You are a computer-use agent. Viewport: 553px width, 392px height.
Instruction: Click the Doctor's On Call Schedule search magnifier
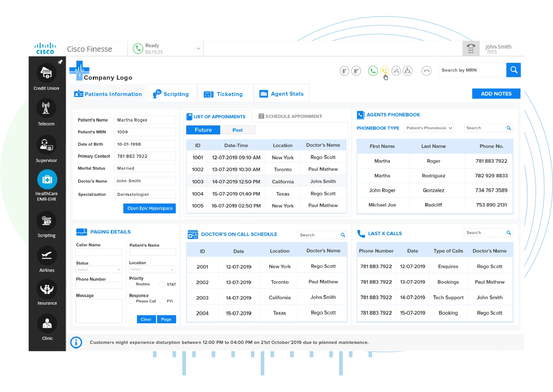[343, 235]
